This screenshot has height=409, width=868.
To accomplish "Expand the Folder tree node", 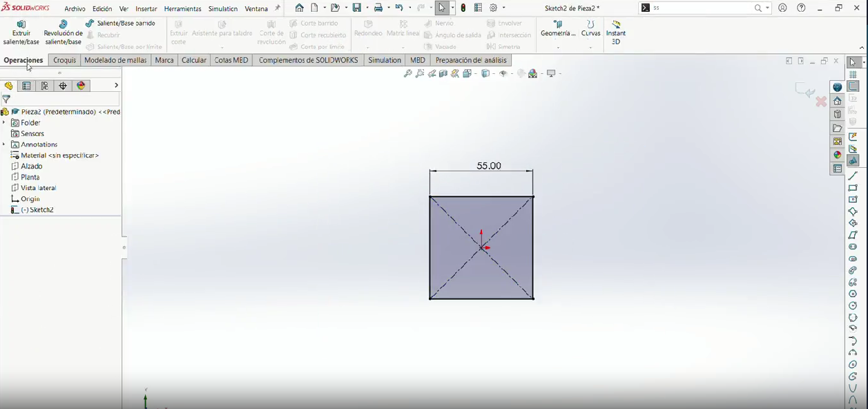I will (4, 122).
